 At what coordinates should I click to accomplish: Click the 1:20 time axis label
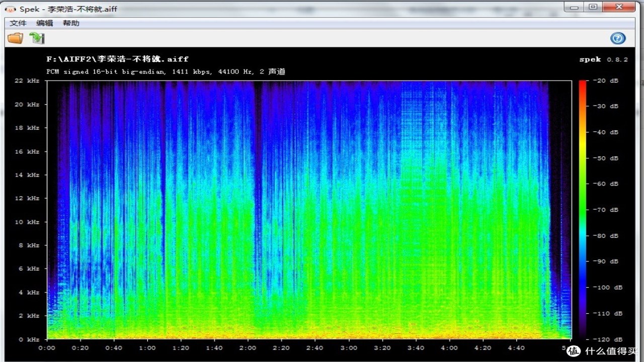click(x=181, y=348)
